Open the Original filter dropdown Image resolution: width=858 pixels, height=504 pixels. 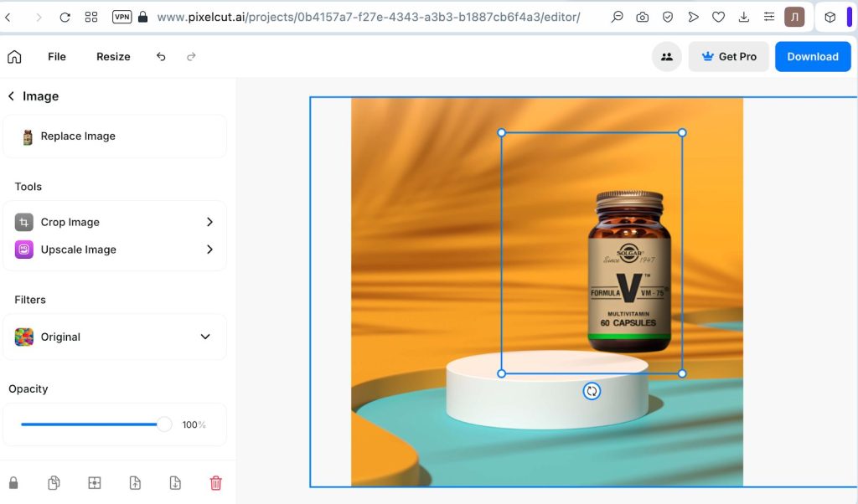(x=115, y=337)
